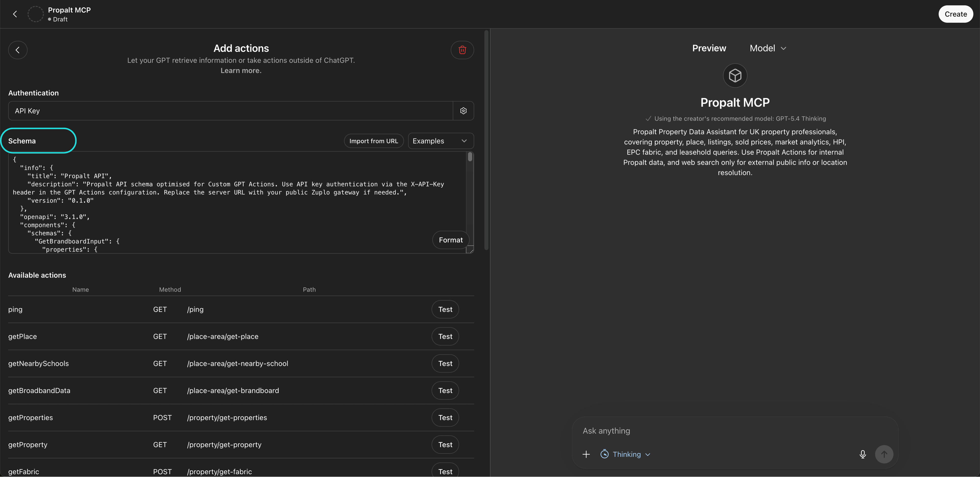The width and height of the screenshot is (980, 477).
Task: Click Import from URL button
Action: tap(374, 141)
